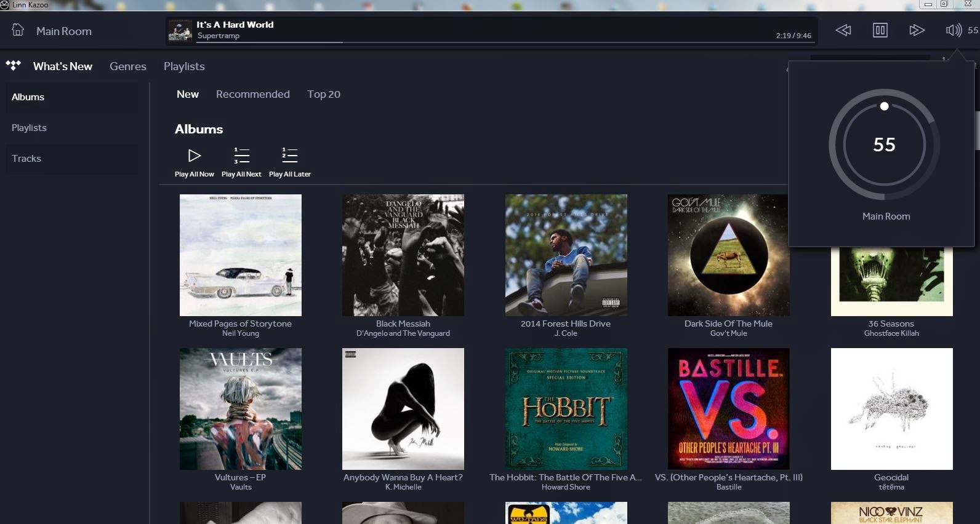Open the Nico & Vinz album cover
This screenshot has height=524, width=980.
(892, 513)
